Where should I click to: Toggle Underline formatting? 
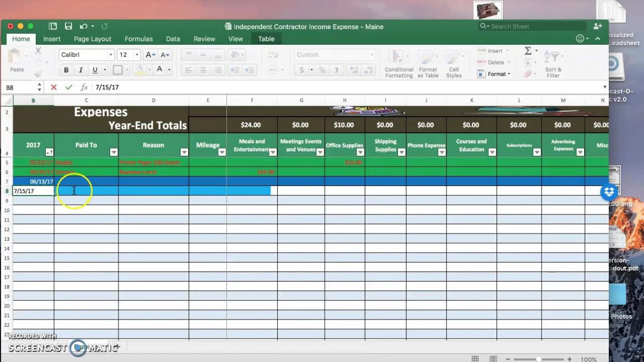[95, 70]
